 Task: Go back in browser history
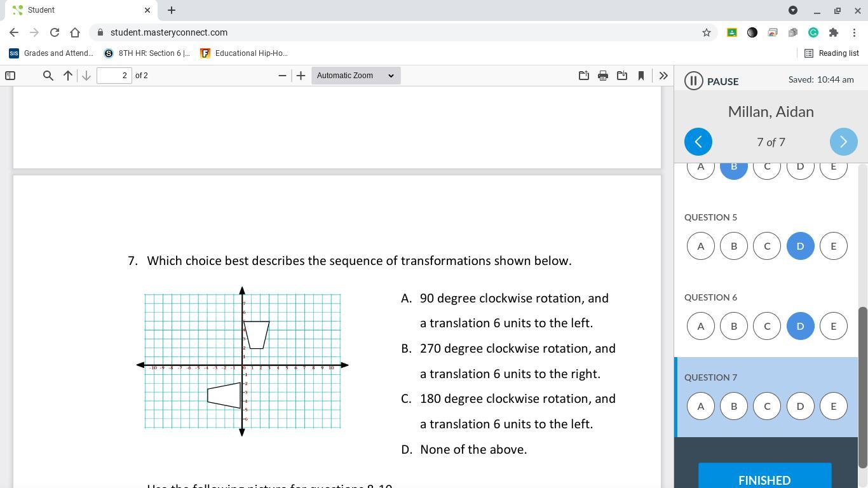14,32
